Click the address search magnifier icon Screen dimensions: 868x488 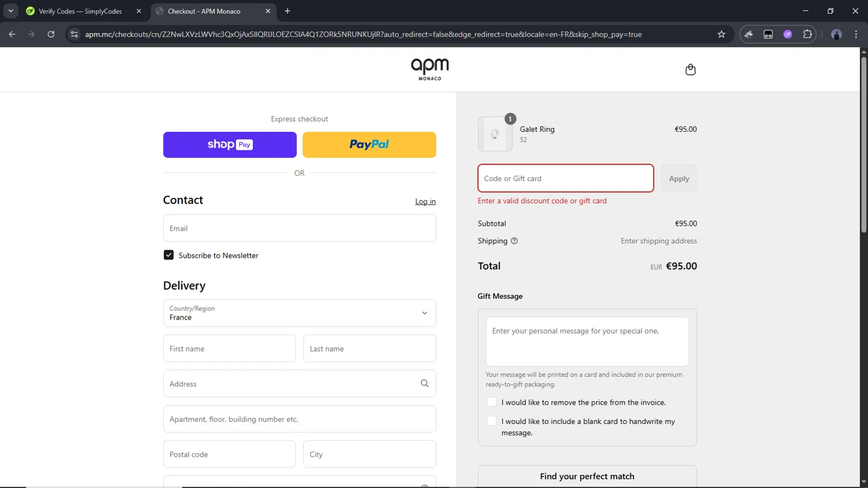pyautogui.click(x=424, y=383)
